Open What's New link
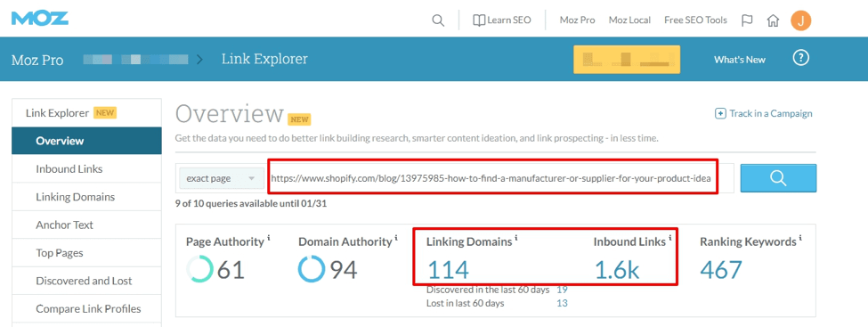Image resolution: width=868 pixels, height=327 pixels. point(740,60)
